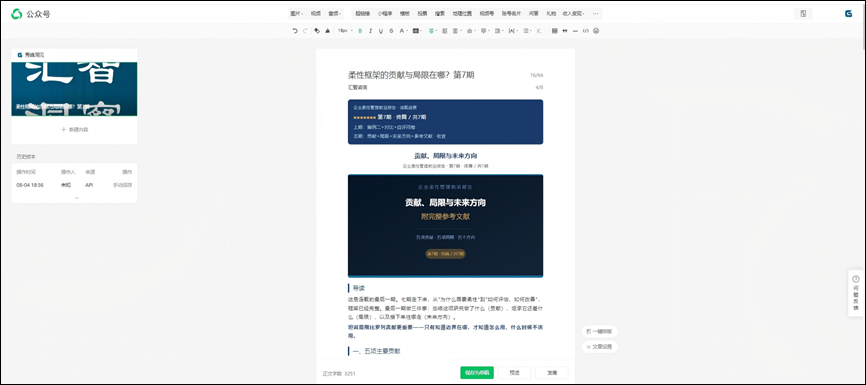Select the article cover thumbnail in sidebar
This screenshot has width=866, height=385.
(74, 89)
